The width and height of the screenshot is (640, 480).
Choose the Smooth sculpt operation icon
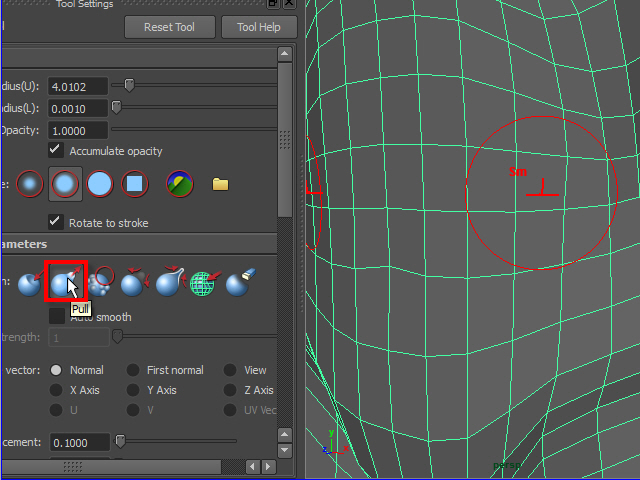100,283
